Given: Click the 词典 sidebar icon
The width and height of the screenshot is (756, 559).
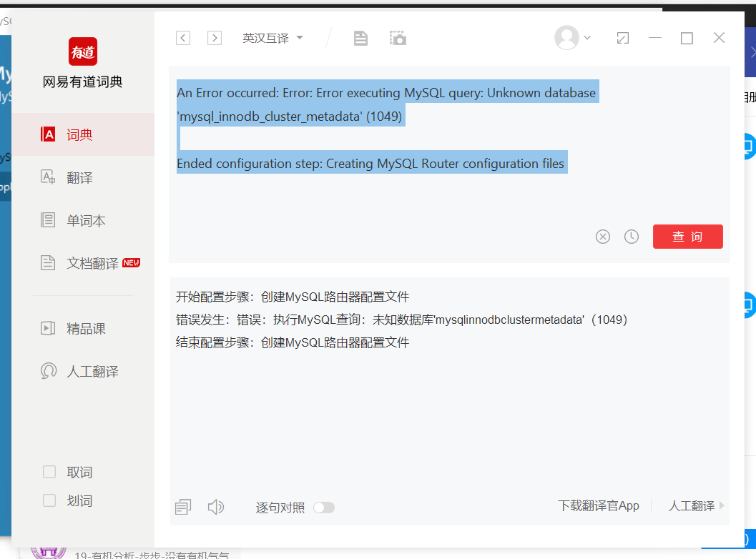Looking at the screenshot, I should [48, 134].
